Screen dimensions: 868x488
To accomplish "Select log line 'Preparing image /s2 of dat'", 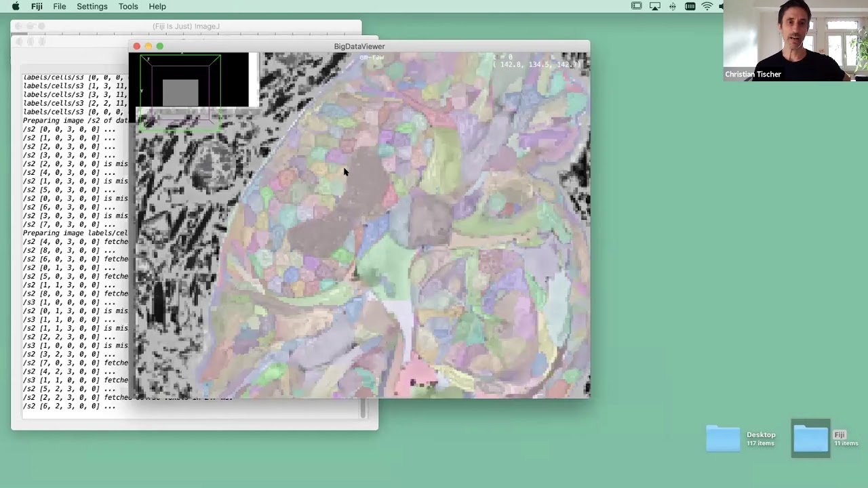I will click(75, 121).
